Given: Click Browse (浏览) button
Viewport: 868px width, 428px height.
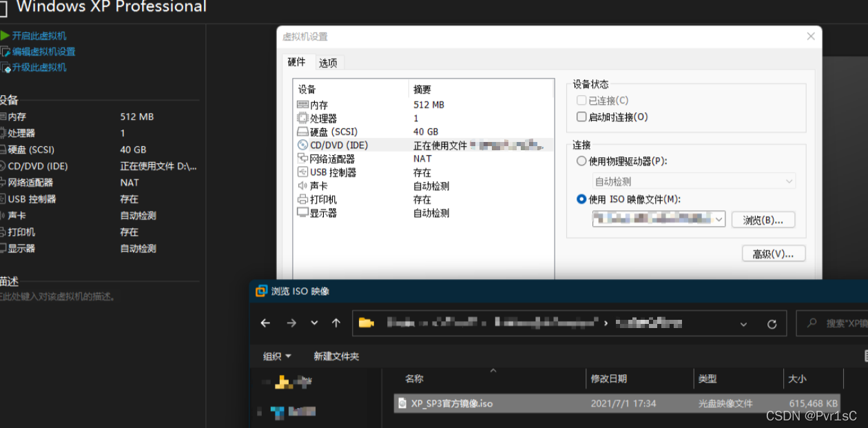Looking at the screenshot, I should pos(763,220).
